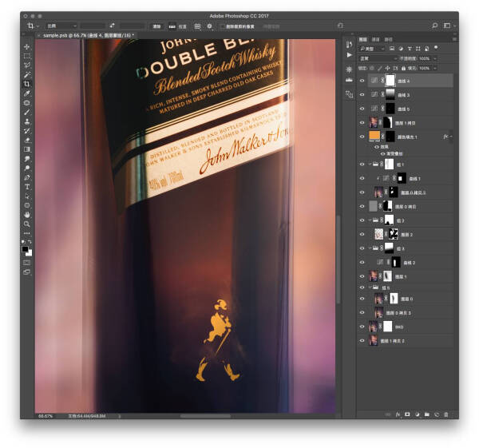Switch to the Channels tab
This screenshot has height=448, width=479.
[375, 39]
